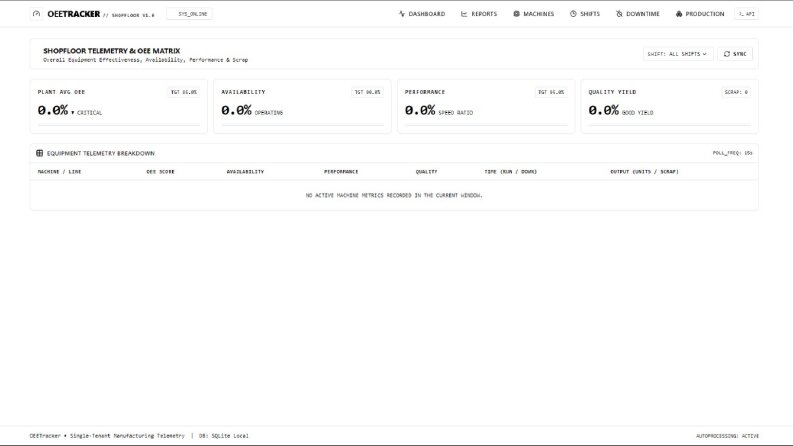Click the target badge on the Performance card
The width and height of the screenshot is (793, 446).
click(x=551, y=92)
